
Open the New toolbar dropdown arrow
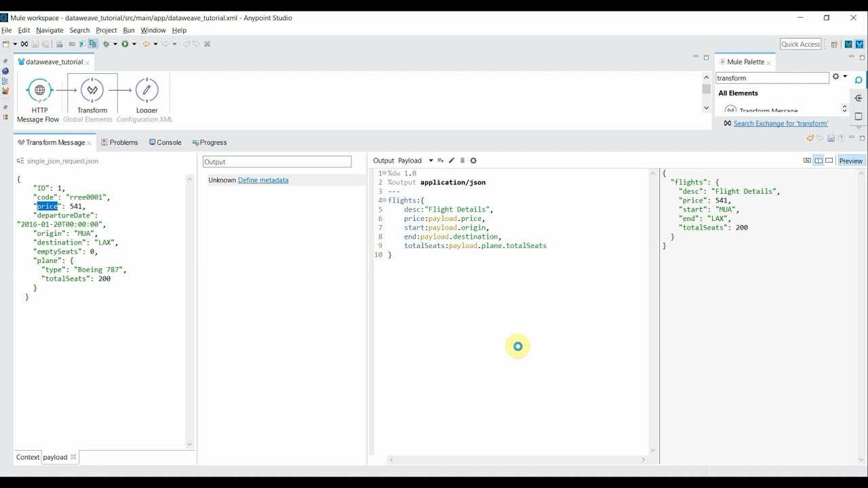14,44
